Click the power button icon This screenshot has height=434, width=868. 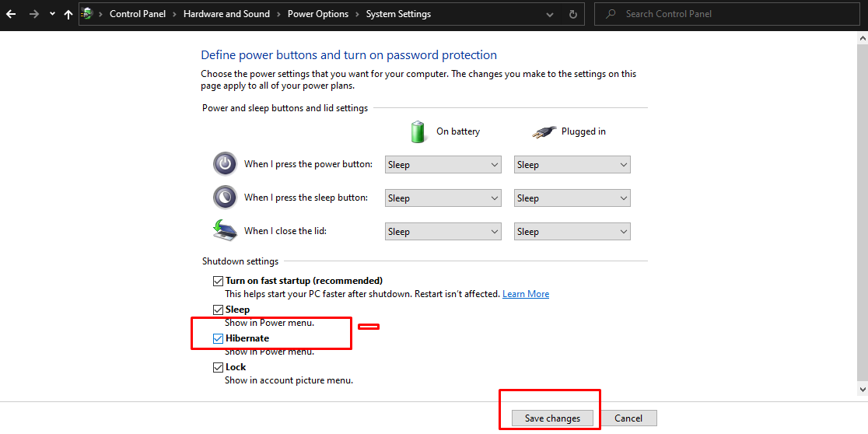(x=225, y=164)
